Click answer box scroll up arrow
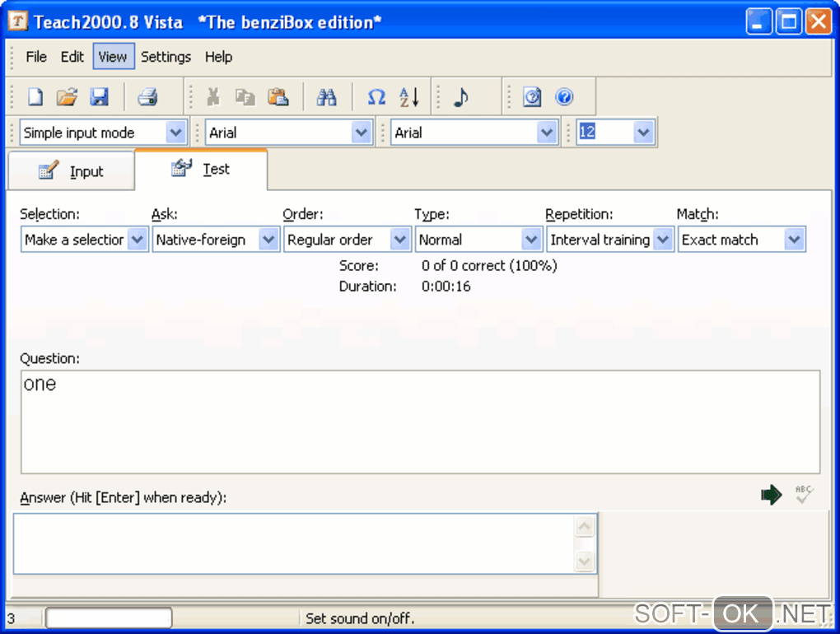This screenshot has width=840, height=634. click(x=585, y=527)
